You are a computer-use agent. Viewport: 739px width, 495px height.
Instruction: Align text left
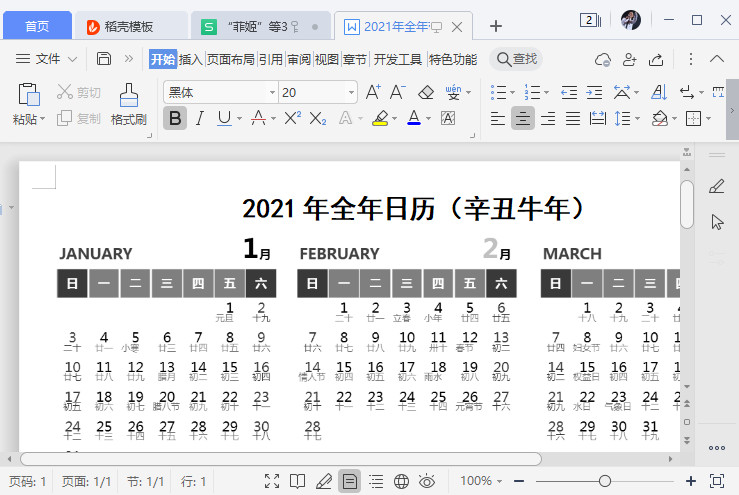coord(498,118)
